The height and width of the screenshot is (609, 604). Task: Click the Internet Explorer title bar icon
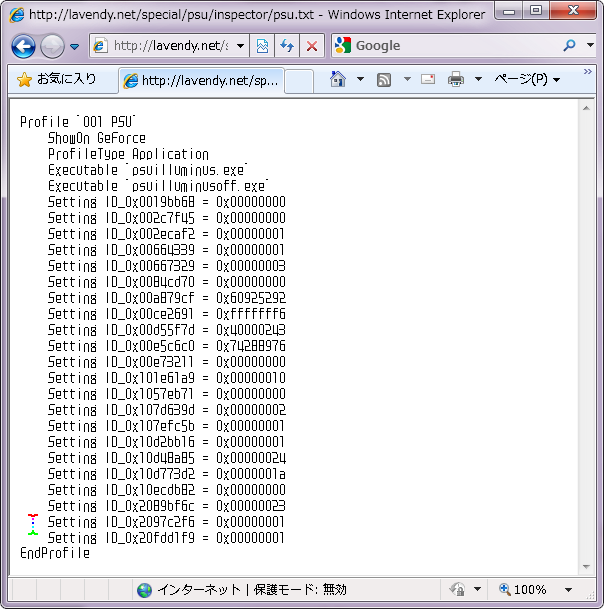[17, 15]
